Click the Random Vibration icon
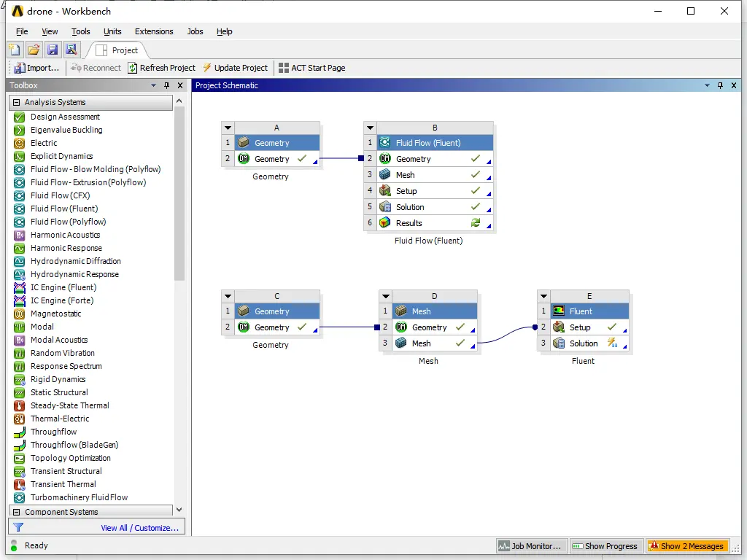Image resolution: width=747 pixels, height=560 pixels. click(x=19, y=354)
